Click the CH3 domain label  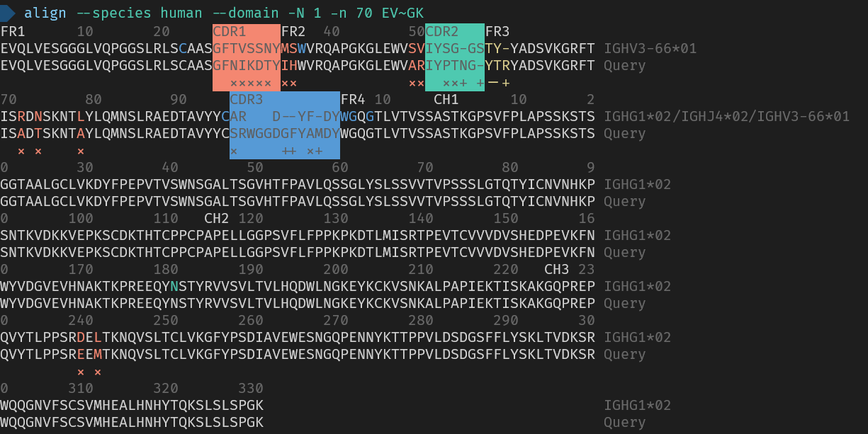click(556, 269)
